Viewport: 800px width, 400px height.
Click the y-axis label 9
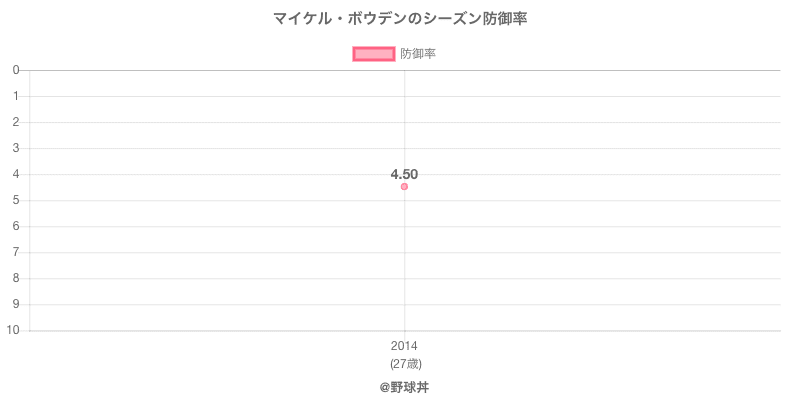pyautogui.click(x=17, y=304)
